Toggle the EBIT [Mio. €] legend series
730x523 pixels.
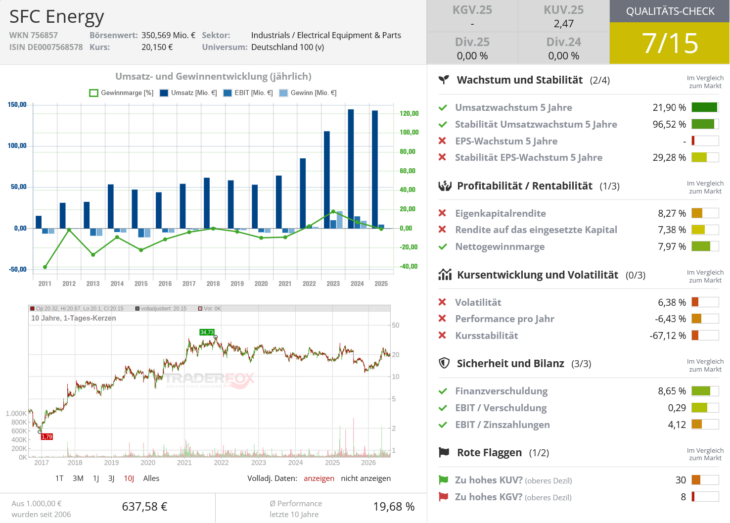[248, 93]
